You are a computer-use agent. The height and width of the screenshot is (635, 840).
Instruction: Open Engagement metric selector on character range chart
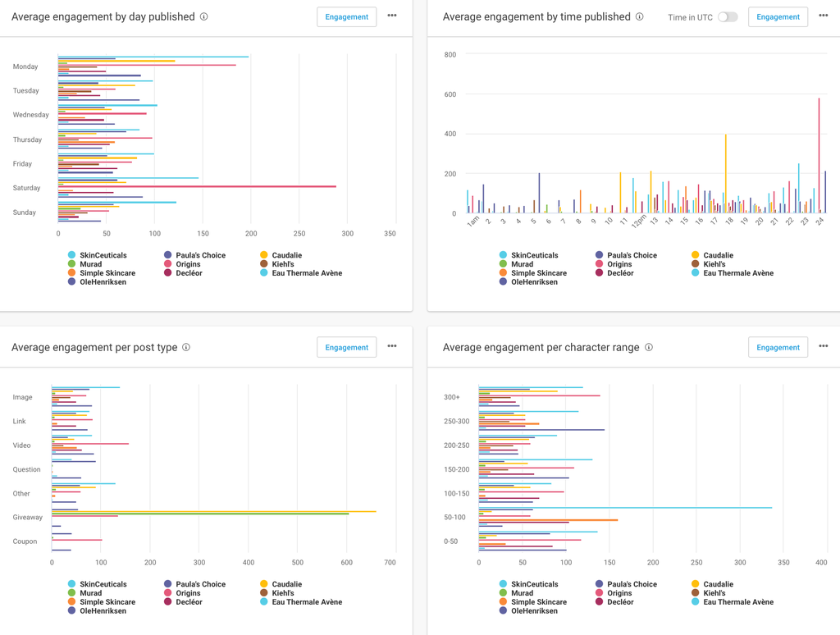coord(778,348)
